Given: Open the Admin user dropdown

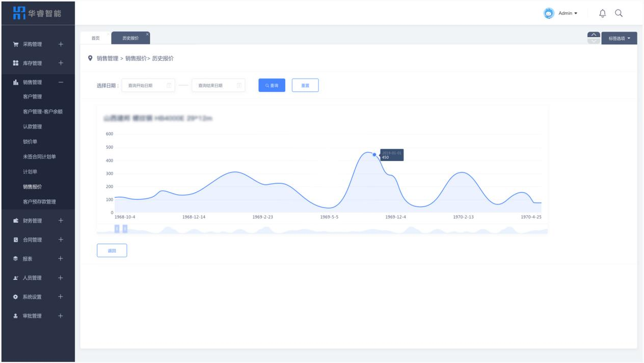Looking at the screenshot, I should coord(568,14).
